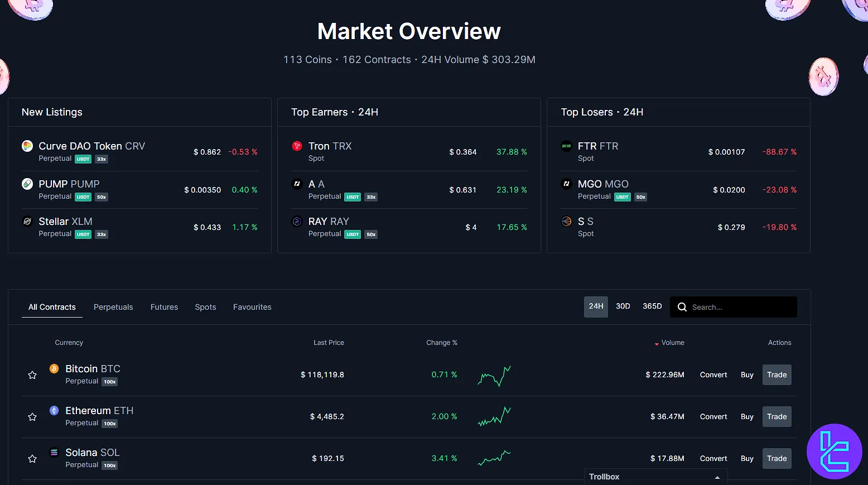Switch to Favourites tab

pyautogui.click(x=252, y=307)
